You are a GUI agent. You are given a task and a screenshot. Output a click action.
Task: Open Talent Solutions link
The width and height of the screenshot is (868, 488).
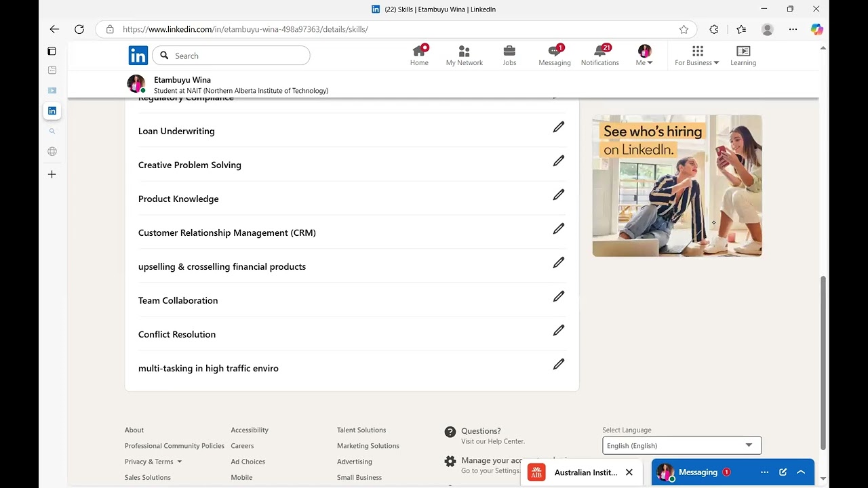click(361, 430)
